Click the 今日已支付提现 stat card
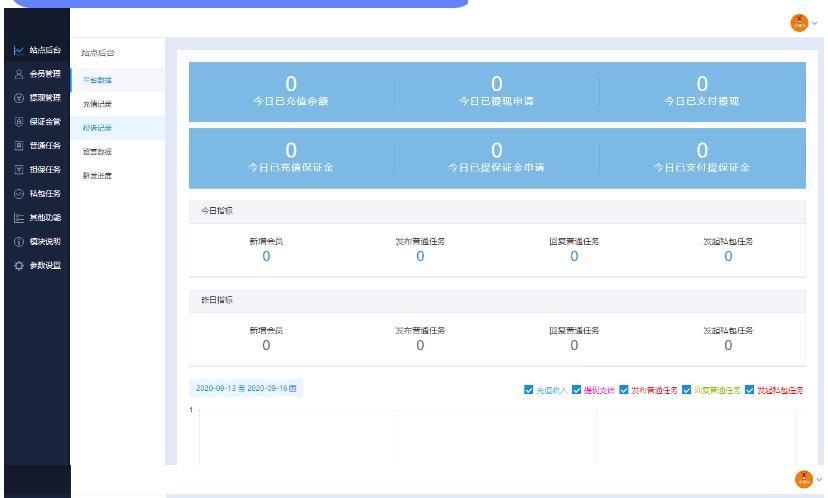The image size is (828, 498). point(702,92)
